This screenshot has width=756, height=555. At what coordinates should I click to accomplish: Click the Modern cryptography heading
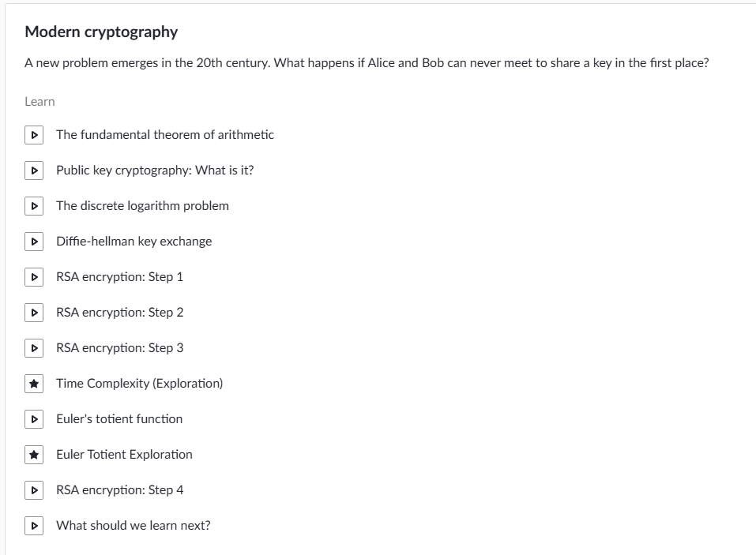tap(101, 32)
